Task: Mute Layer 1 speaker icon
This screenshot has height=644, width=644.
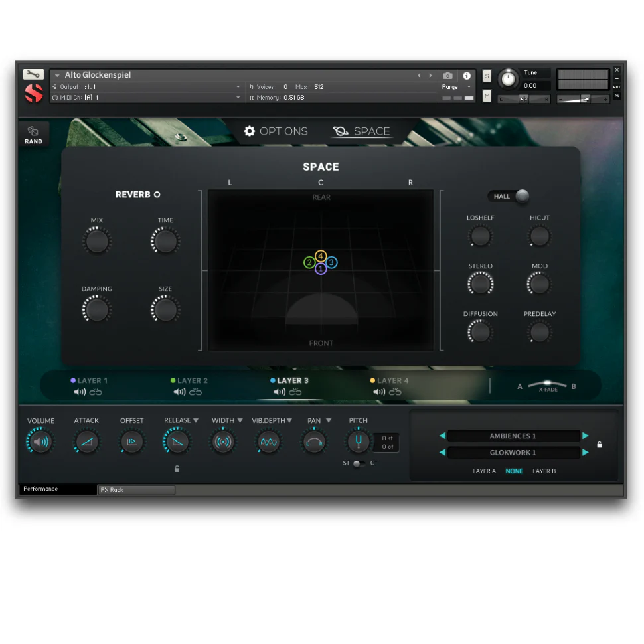Action: pos(80,392)
